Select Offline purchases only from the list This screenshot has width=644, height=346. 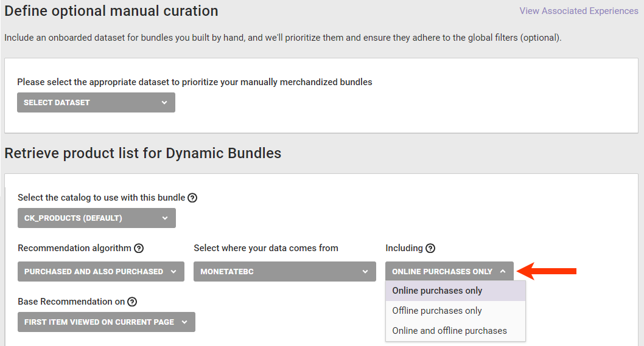[x=437, y=311]
